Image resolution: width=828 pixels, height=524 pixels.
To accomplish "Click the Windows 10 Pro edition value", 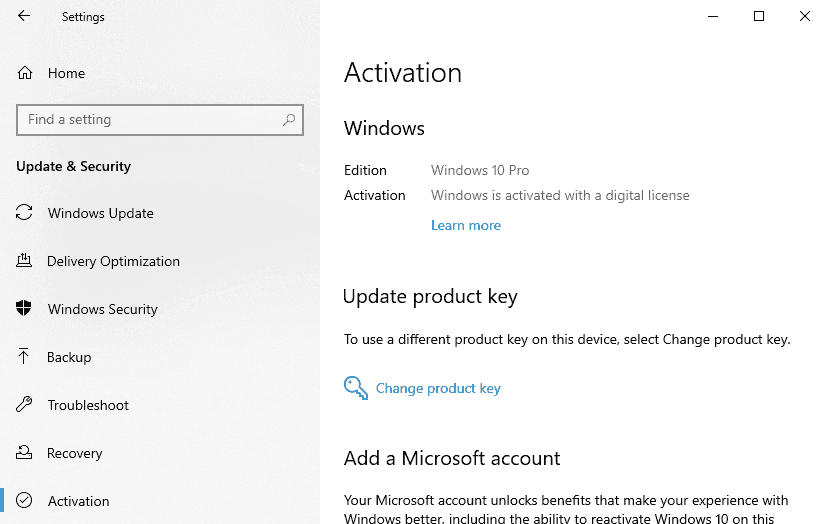I will 480,170.
